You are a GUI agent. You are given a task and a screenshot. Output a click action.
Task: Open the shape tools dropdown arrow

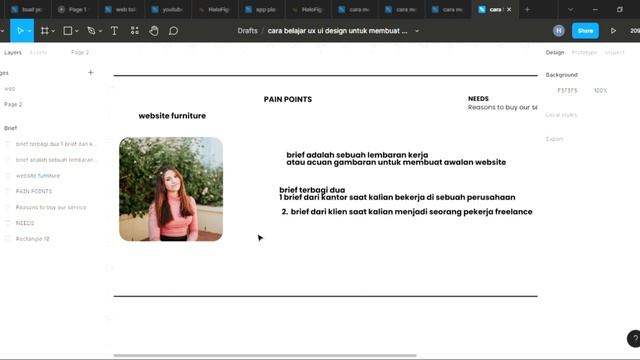point(76,31)
